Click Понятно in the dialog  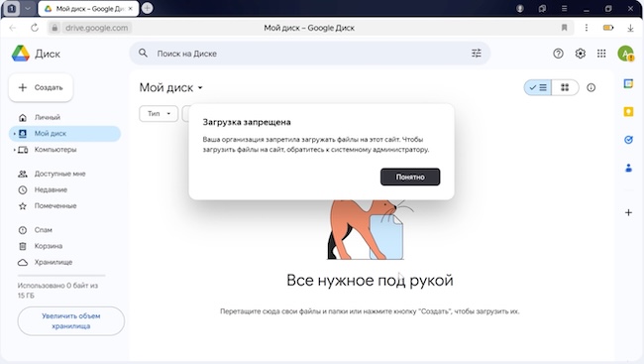410,177
